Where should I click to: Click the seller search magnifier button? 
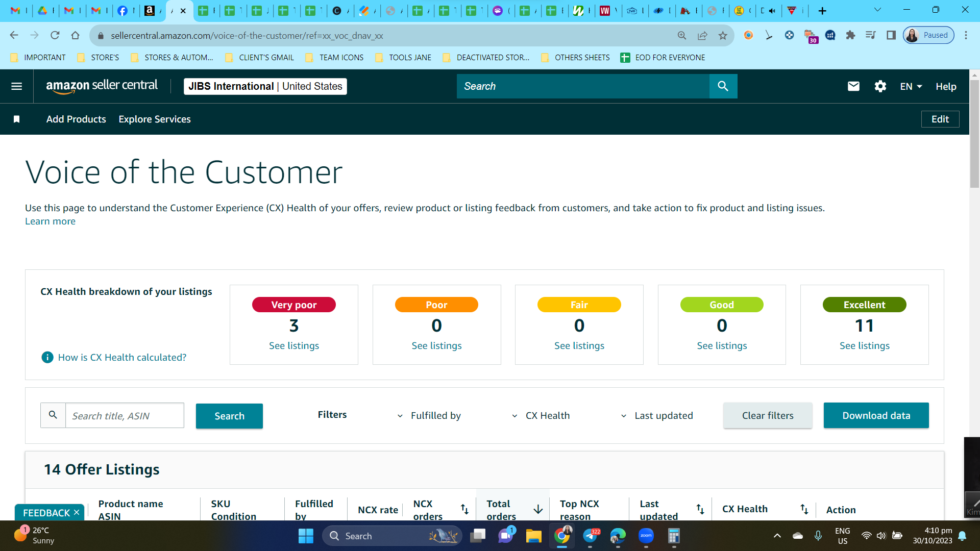(x=723, y=86)
